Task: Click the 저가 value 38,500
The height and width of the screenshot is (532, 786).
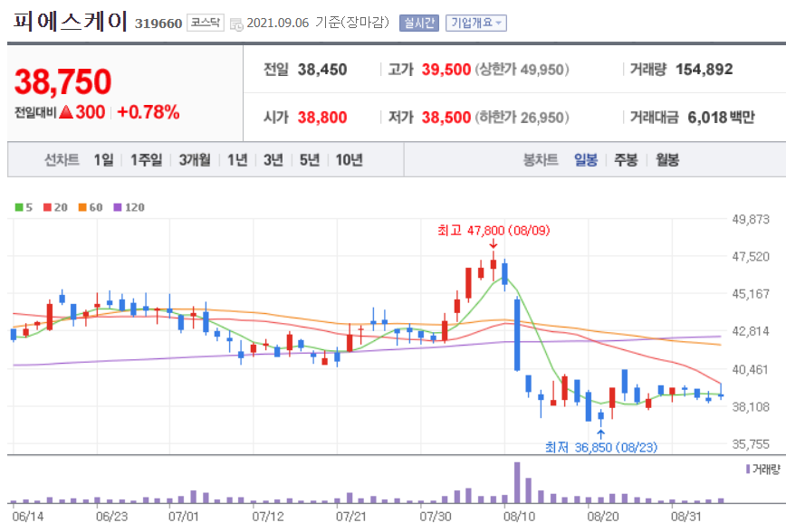Action: click(446, 118)
